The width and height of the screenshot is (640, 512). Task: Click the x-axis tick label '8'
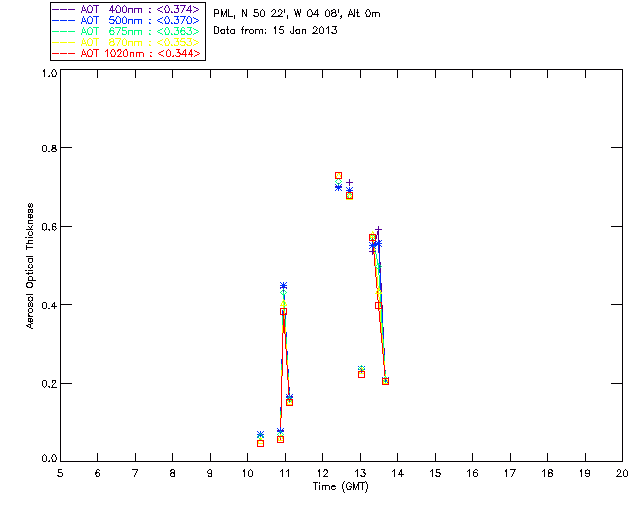pyautogui.click(x=173, y=473)
